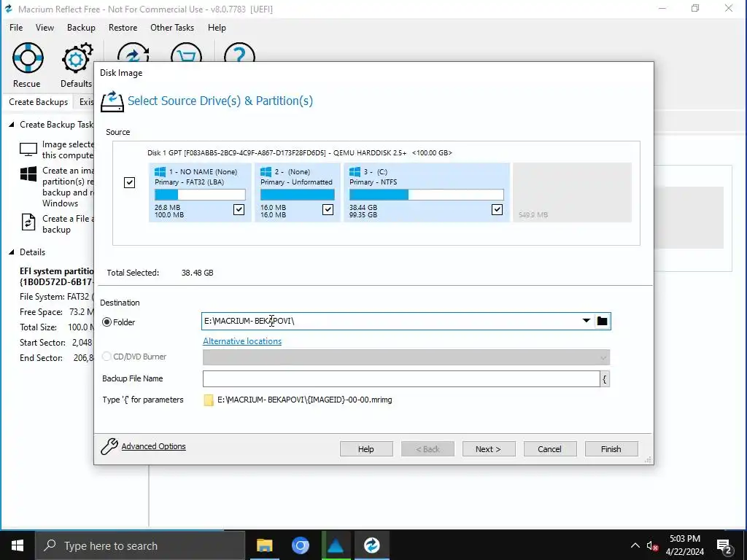The image size is (747, 560).
Task: Click the destination folder path field
Action: (x=391, y=321)
